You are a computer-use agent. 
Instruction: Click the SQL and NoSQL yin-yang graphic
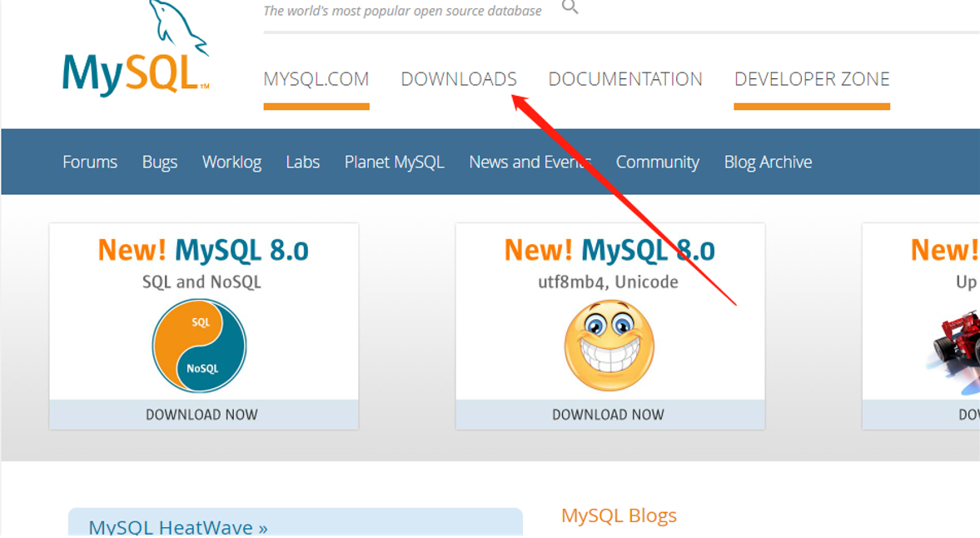pyautogui.click(x=199, y=346)
